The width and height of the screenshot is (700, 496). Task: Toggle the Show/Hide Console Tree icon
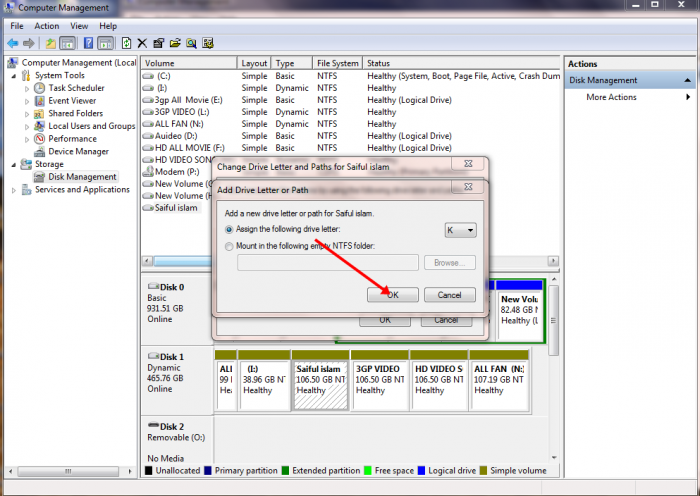[67, 43]
